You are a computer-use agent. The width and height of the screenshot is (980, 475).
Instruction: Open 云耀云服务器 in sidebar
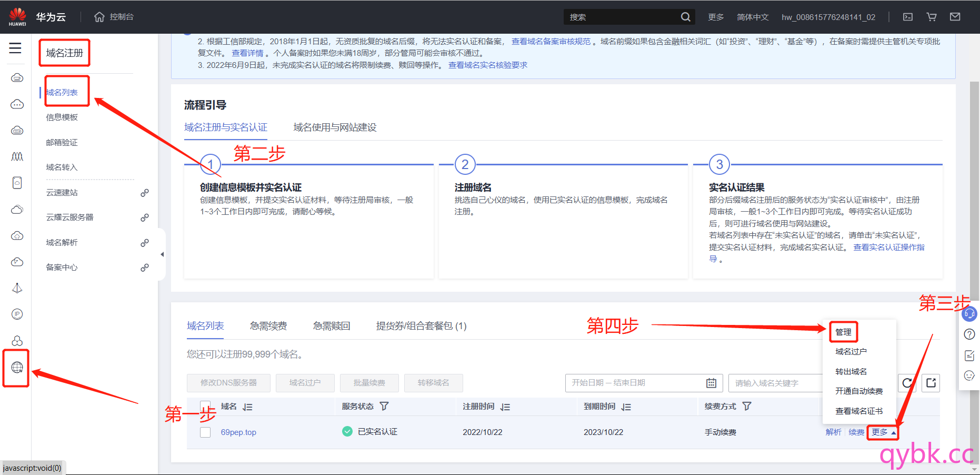click(69, 217)
